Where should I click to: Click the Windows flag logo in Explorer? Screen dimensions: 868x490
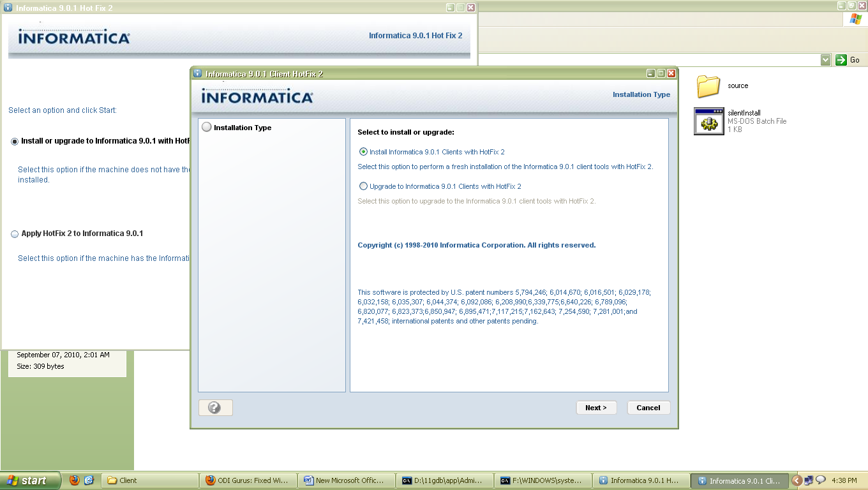tap(855, 19)
